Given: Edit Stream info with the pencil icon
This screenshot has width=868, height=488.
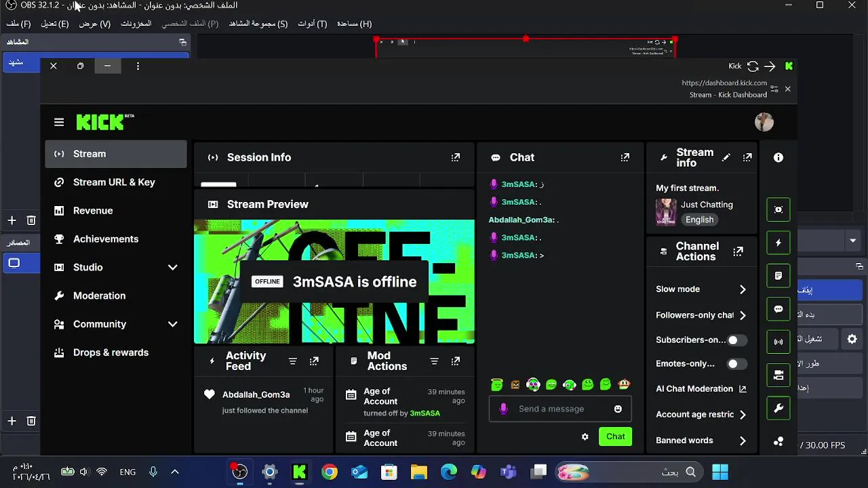Looking at the screenshot, I should tap(726, 157).
